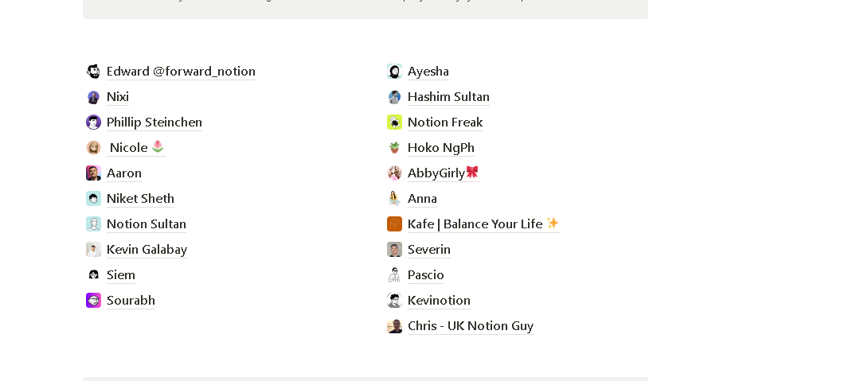This screenshot has width=868, height=381.
Task: Click Phillip Steinchen's purple avatar icon
Action: point(93,122)
